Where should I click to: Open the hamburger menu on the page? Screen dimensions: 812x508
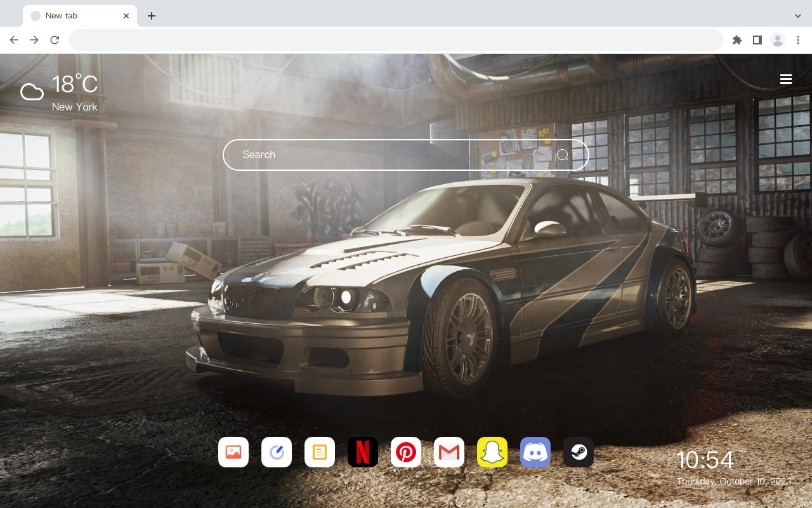(786, 79)
